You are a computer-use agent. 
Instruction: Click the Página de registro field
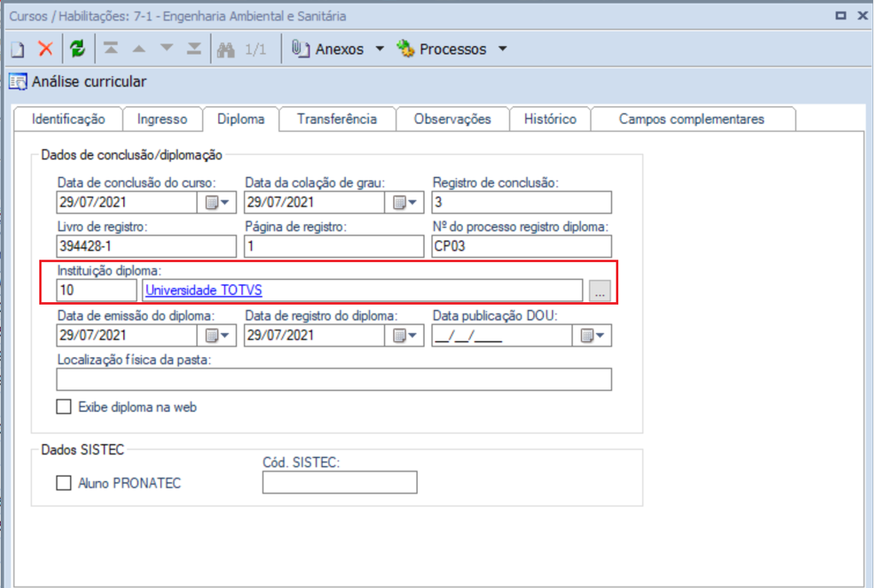click(x=334, y=246)
